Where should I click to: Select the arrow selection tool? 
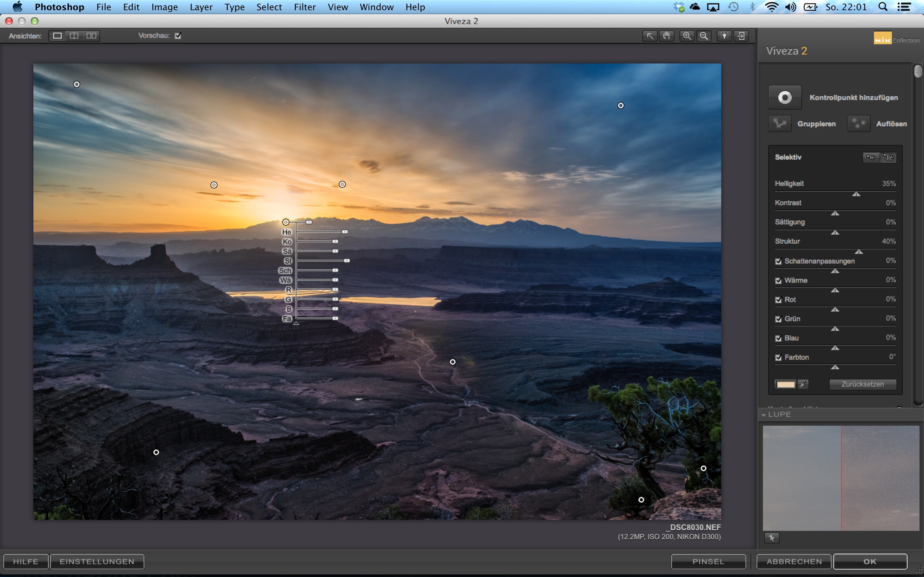(649, 36)
